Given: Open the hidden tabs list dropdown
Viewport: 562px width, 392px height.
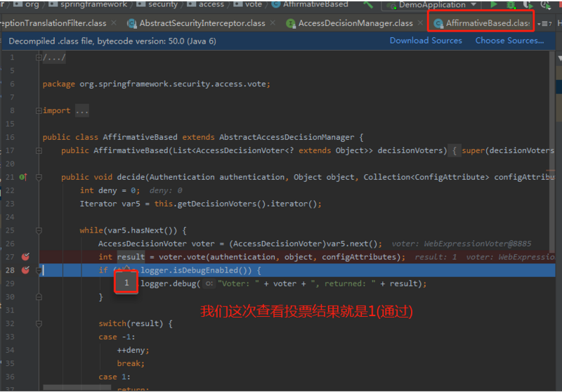Looking at the screenshot, I should coord(544,24).
